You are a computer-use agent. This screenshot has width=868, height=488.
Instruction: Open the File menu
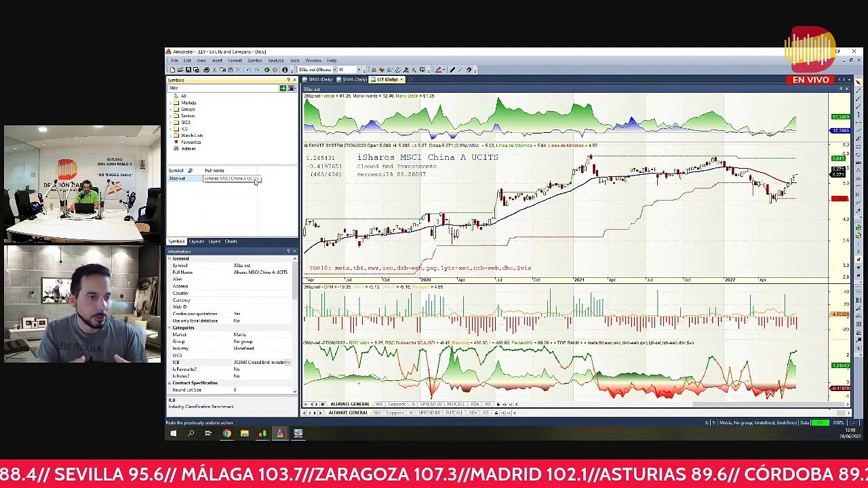coord(174,60)
